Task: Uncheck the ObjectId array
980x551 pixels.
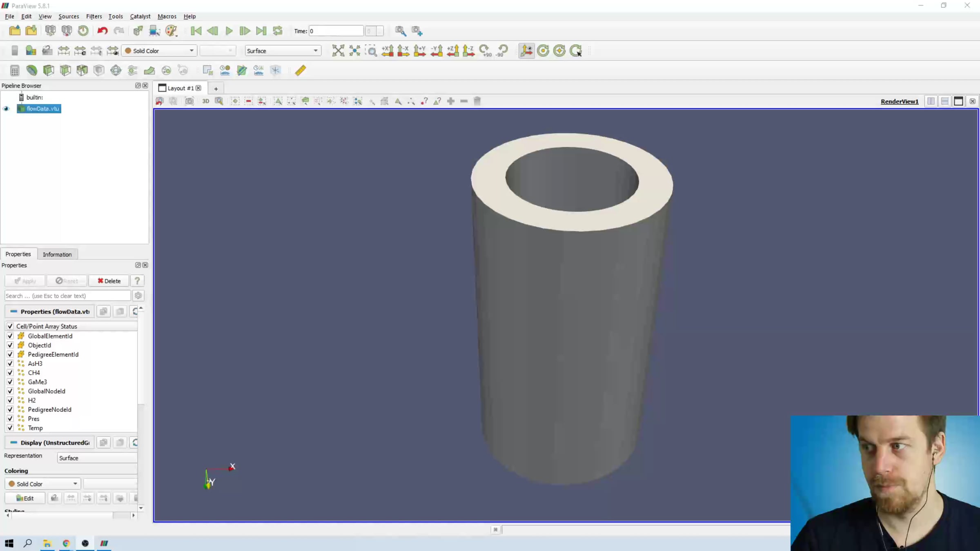Action: pos(10,345)
